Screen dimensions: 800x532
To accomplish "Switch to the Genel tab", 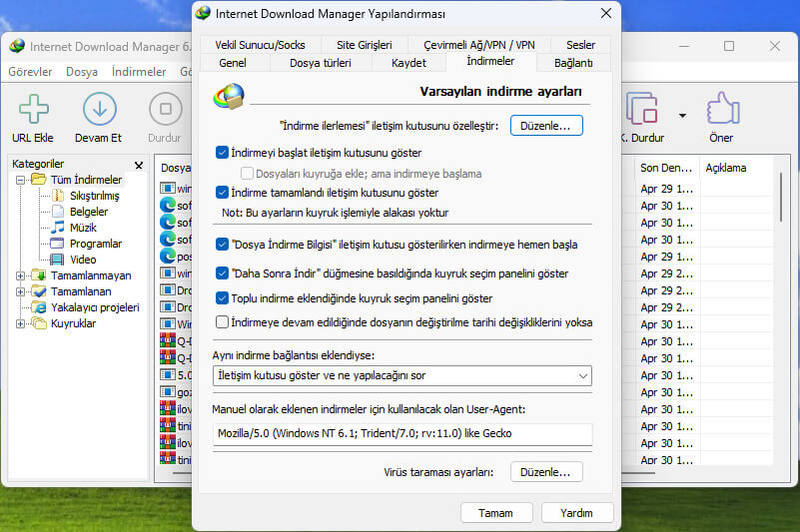I will pyautogui.click(x=233, y=63).
